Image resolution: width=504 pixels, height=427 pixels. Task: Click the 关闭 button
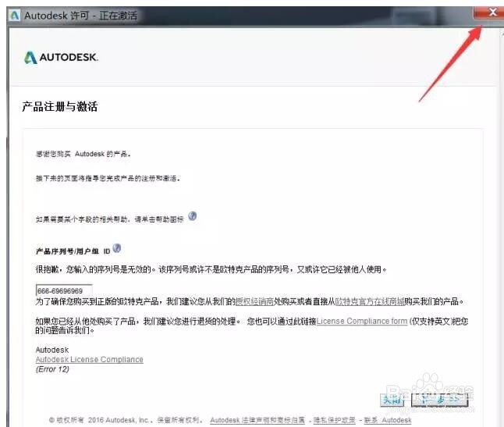(x=392, y=400)
